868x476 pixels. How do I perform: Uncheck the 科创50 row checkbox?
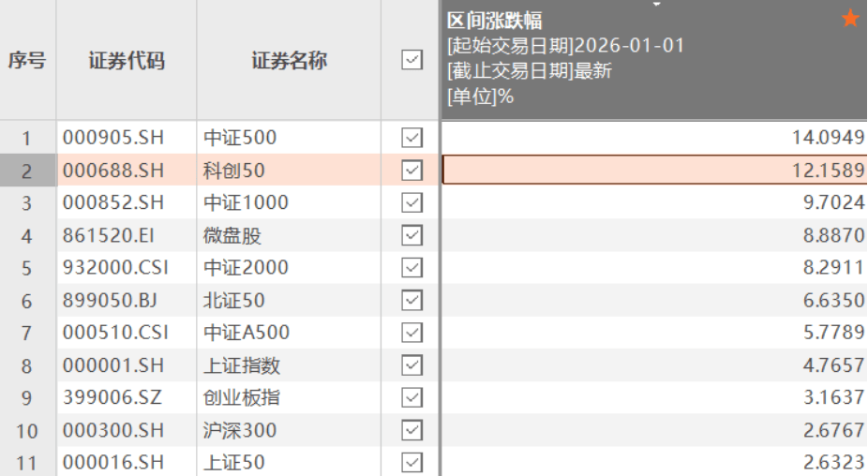412,171
